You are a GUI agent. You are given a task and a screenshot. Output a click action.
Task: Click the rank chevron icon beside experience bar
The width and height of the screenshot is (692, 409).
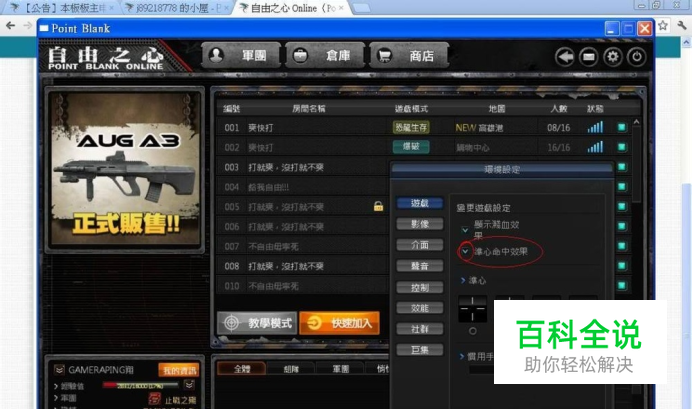[189, 385]
